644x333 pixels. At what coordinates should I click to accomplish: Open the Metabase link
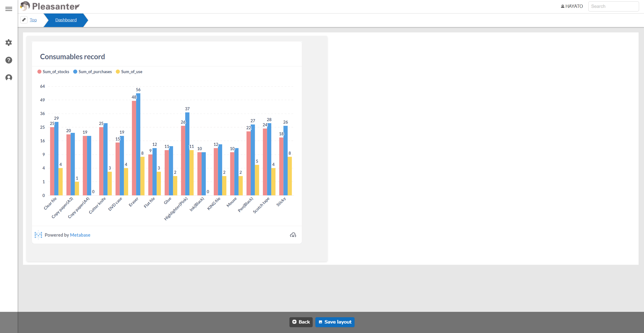80,235
